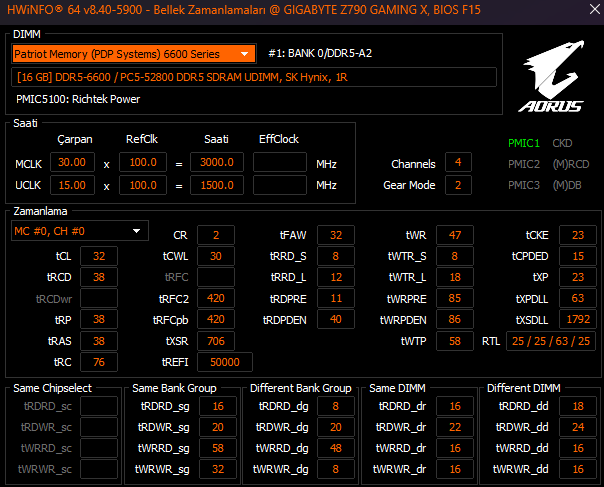Click the tWTP value field
Viewport: 604px width, 487px height.
(x=455, y=341)
